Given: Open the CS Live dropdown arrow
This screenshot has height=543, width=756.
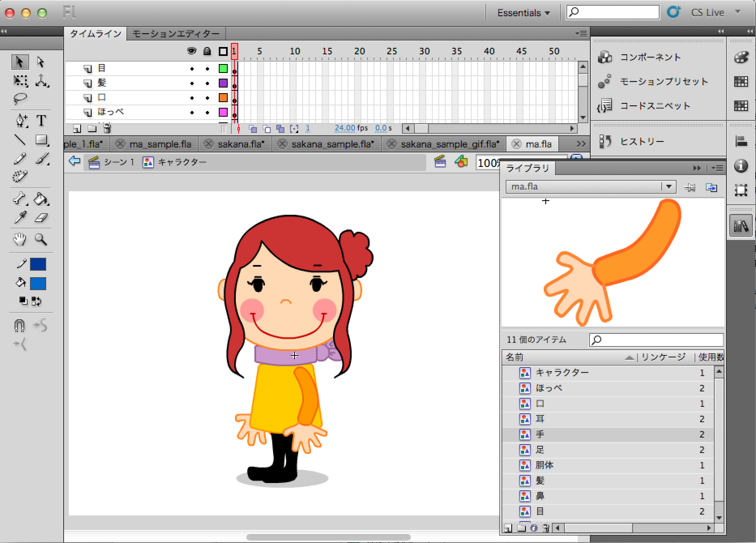Looking at the screenshot, I should point(738,12).
